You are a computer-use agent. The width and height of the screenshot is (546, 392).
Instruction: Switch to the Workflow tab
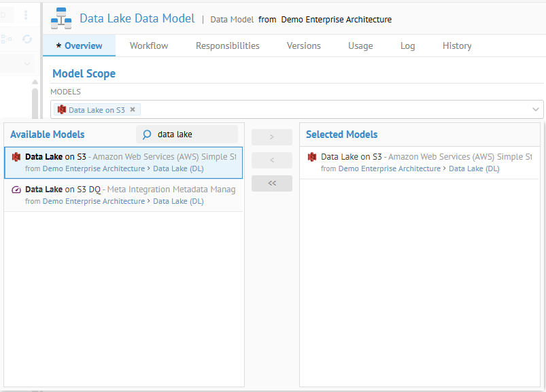tap(149, 46)
